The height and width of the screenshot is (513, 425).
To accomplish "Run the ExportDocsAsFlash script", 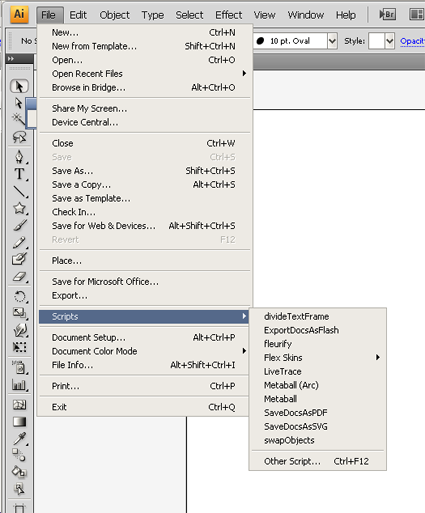I will click(318, 330).
